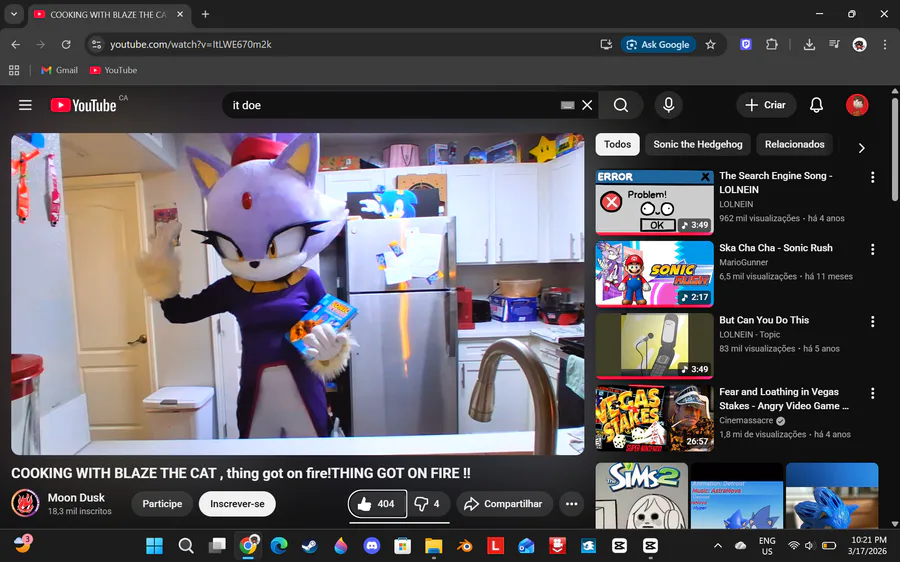Open options for Ska Cha Cha video
Viewport: 900px width, 562px height.
[x=872, y=249]
